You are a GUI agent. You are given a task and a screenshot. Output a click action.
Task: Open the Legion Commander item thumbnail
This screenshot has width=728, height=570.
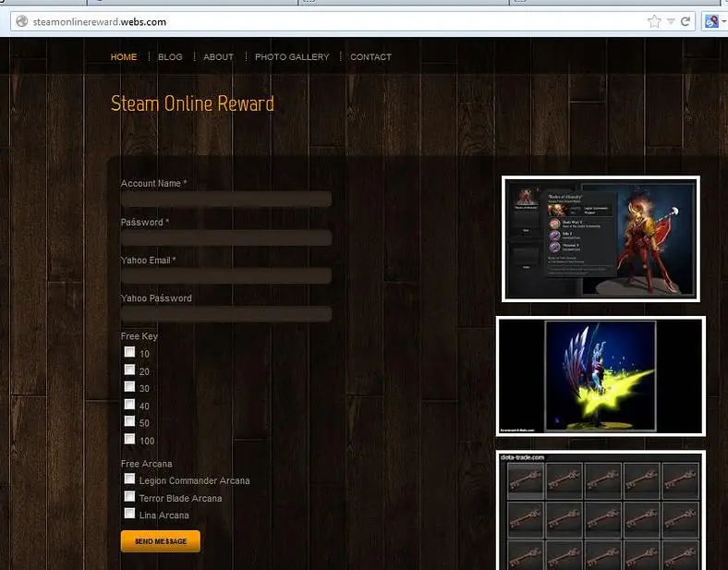coord(601,239)
